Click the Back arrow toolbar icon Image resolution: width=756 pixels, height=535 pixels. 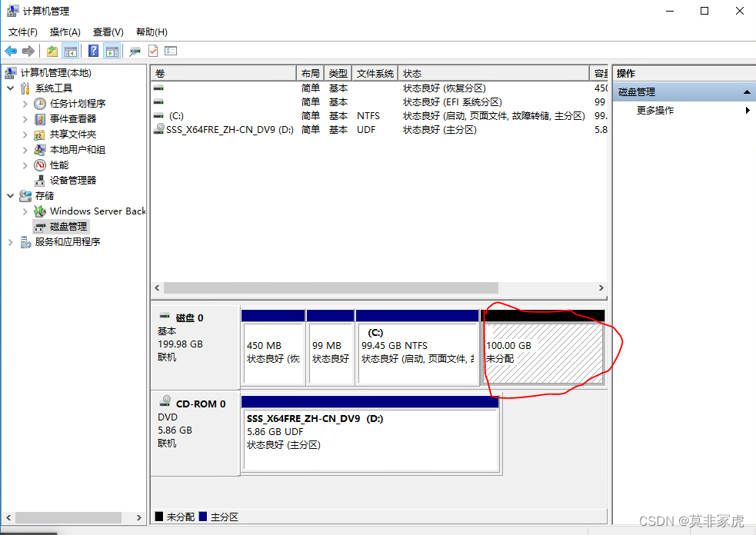click(x=11, y=51)
